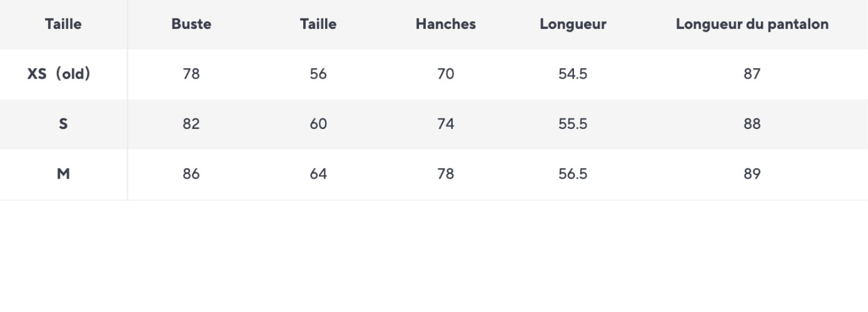Select the XS (old) size row label
The width and height of the screenshot is (868, 312).
pyautogui.click(x=58, y=74)
